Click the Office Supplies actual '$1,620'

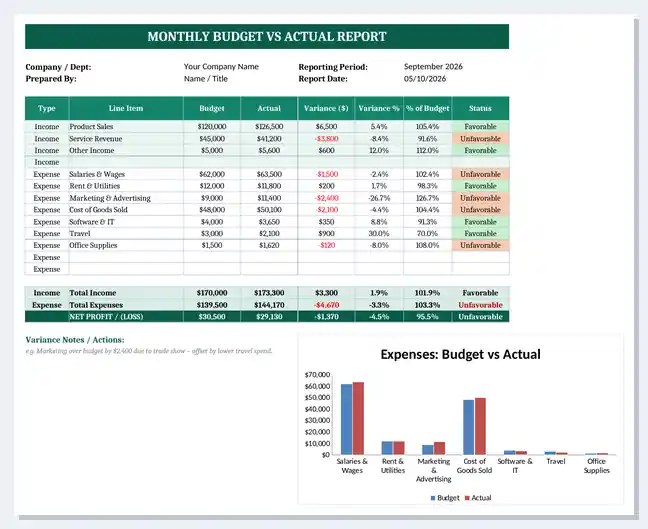pyautogui.click(x=269, y=245)
